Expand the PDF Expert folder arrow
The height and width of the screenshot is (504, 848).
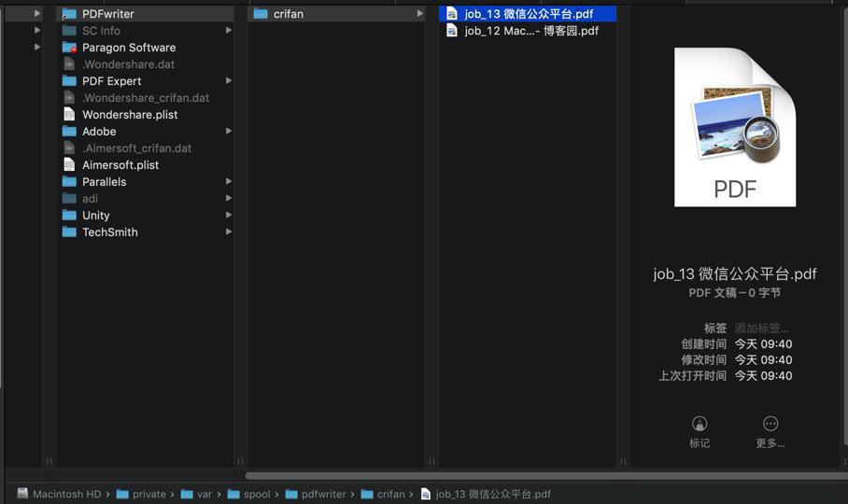[229, 80]
